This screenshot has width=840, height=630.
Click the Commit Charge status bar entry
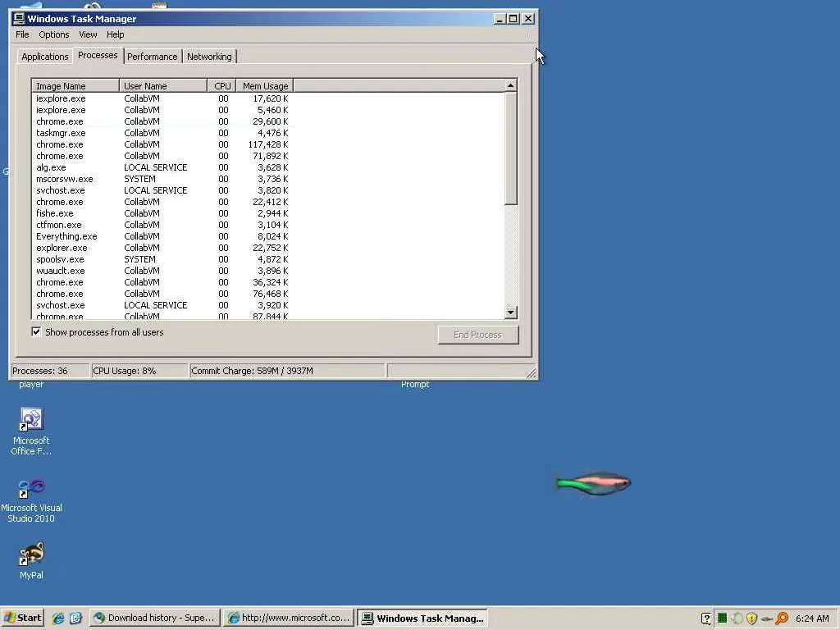point(287,371)
